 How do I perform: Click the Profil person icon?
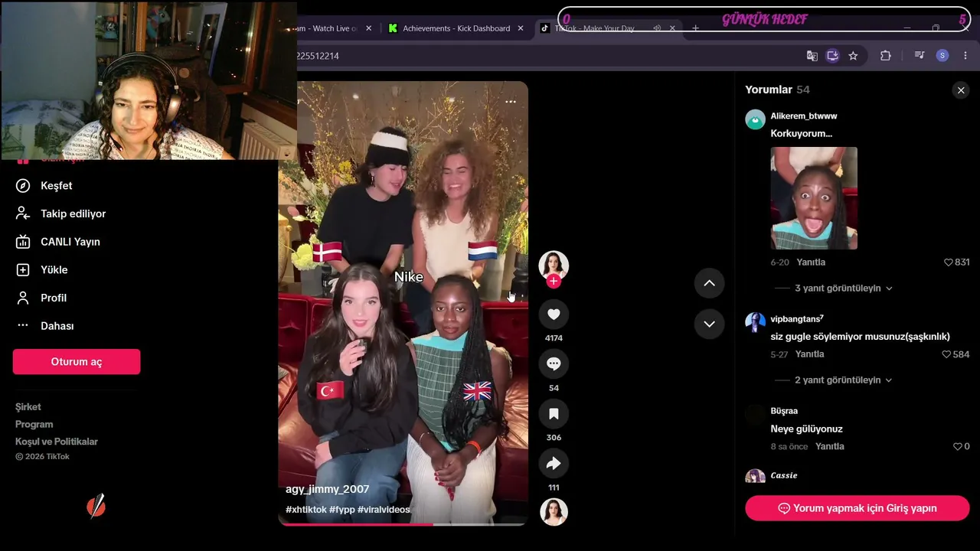(23, 298)
